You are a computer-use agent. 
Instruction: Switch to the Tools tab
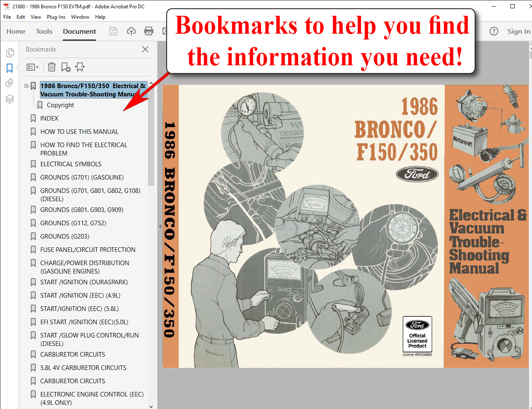point(44,32)
